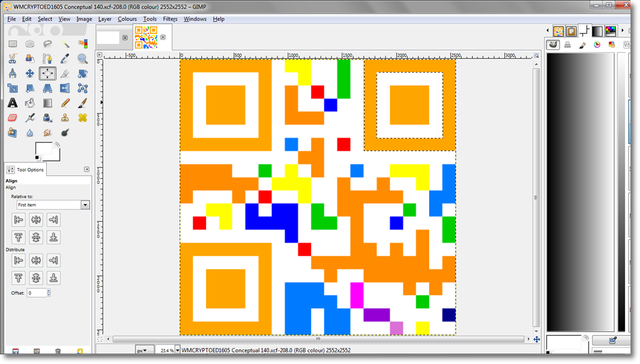
Task: Select the Alignment tool in toolbox
Action: [47, 73]
